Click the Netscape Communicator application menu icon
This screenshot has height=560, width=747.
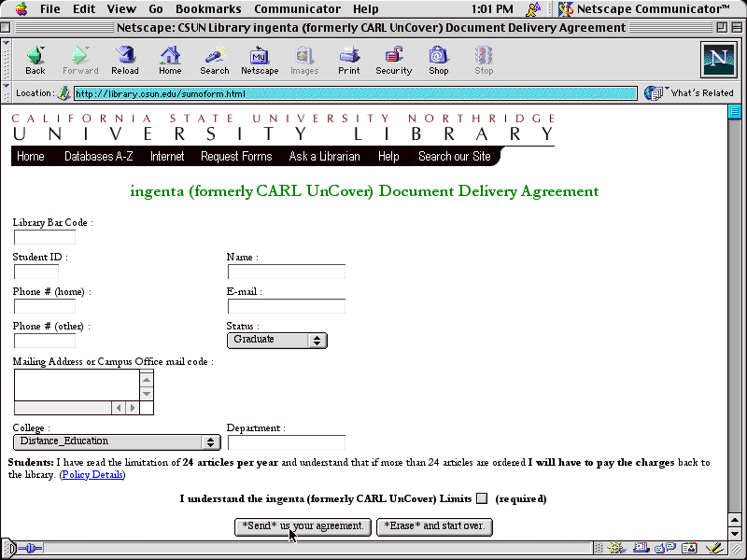pos(565,9)
